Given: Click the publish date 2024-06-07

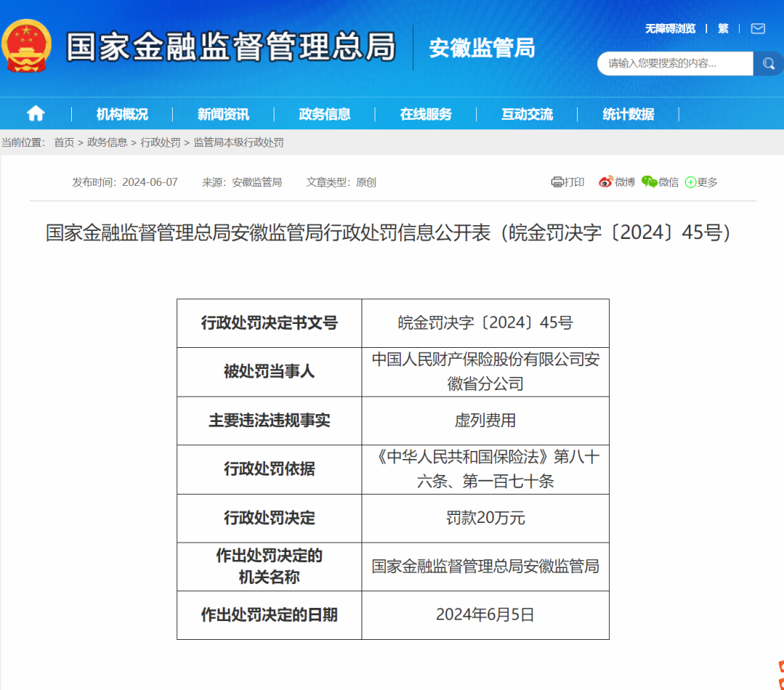Looking at the screenshot, I should pyautogui.click(x=150, y=182).
